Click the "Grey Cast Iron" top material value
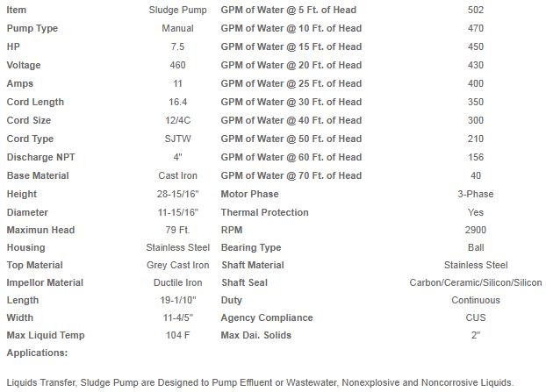The width and height of the screenshot is (546, 392). point(177,265)
